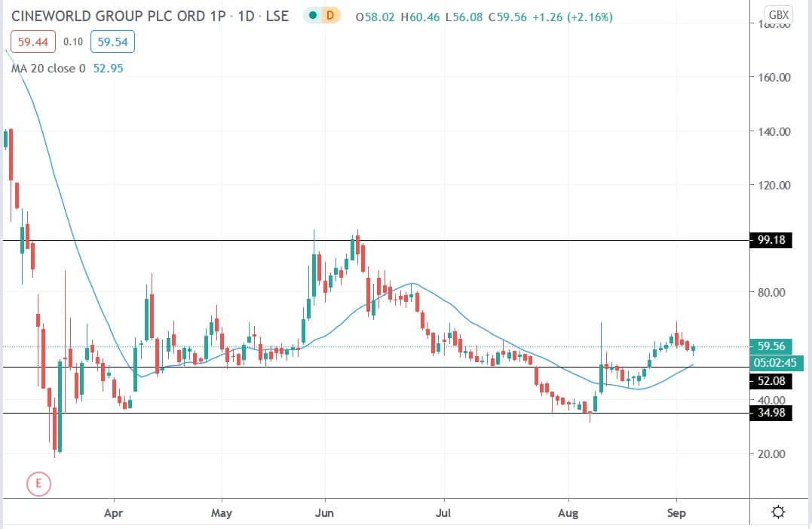Click the sell price 59.44 button
This screenshot has width=812, height=529.
click(33, 42)
